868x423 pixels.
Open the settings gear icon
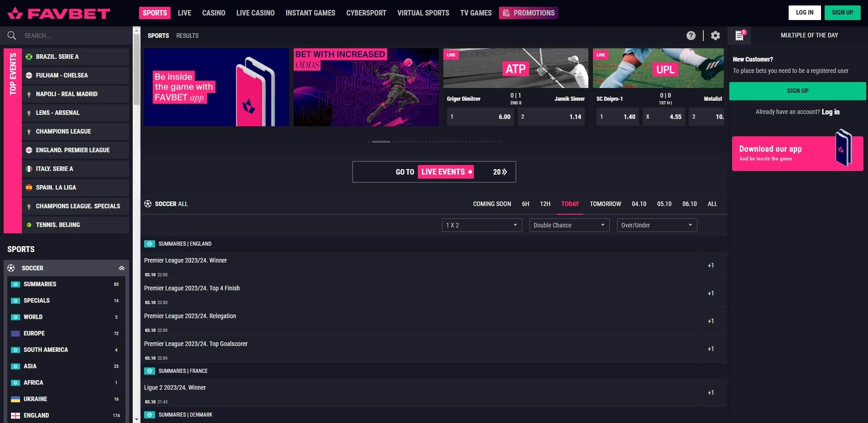(x=715, y=35)
